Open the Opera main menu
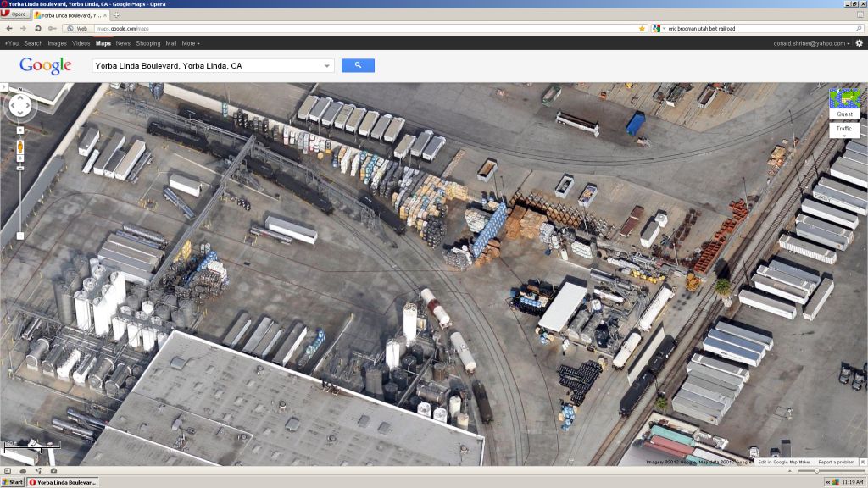Screen dimensions: 868x488 click(14, 14)
